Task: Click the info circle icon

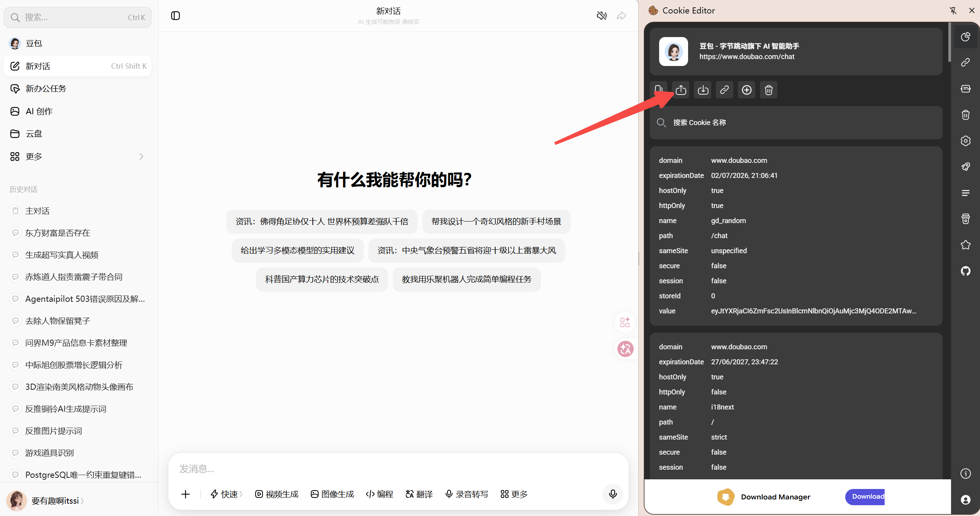Action: point(966,474)
